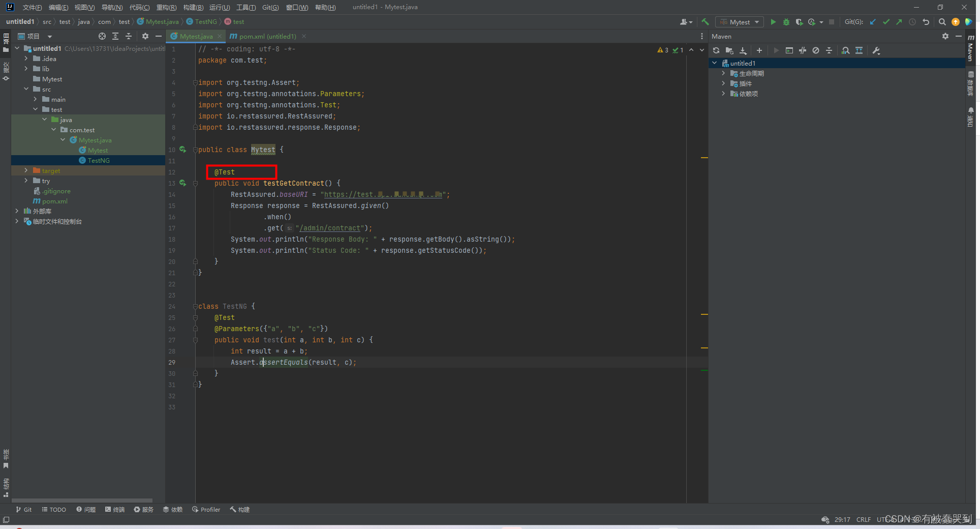The height and width of the screenshot is (529, 980).
Task: Open Maven panel gear options
Action: (945, 36)
